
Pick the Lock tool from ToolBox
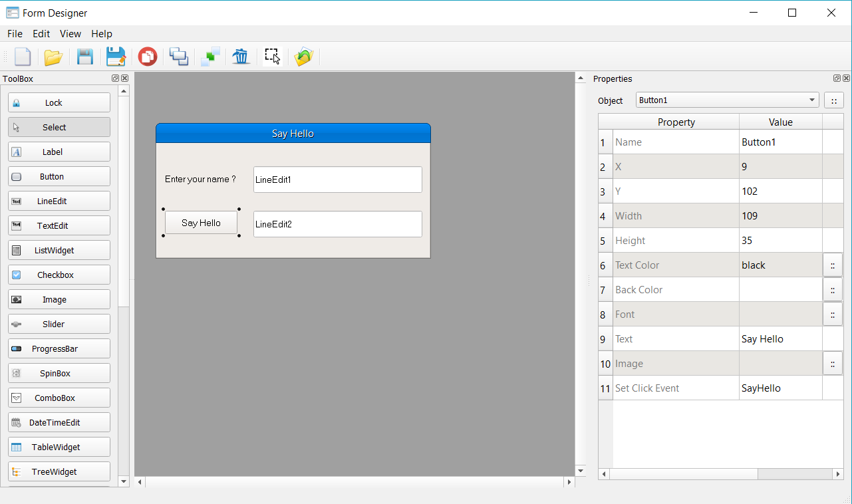59,102
